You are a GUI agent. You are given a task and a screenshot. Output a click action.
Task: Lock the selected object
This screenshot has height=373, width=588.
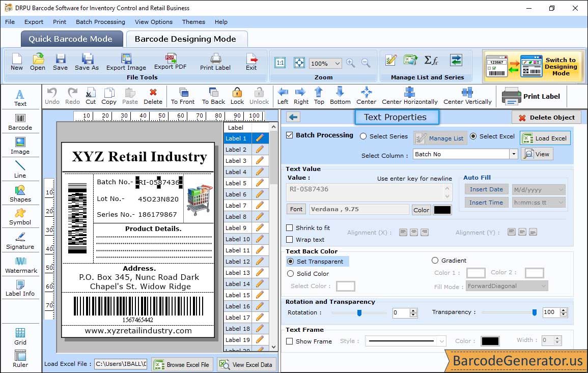pos(237,96)
